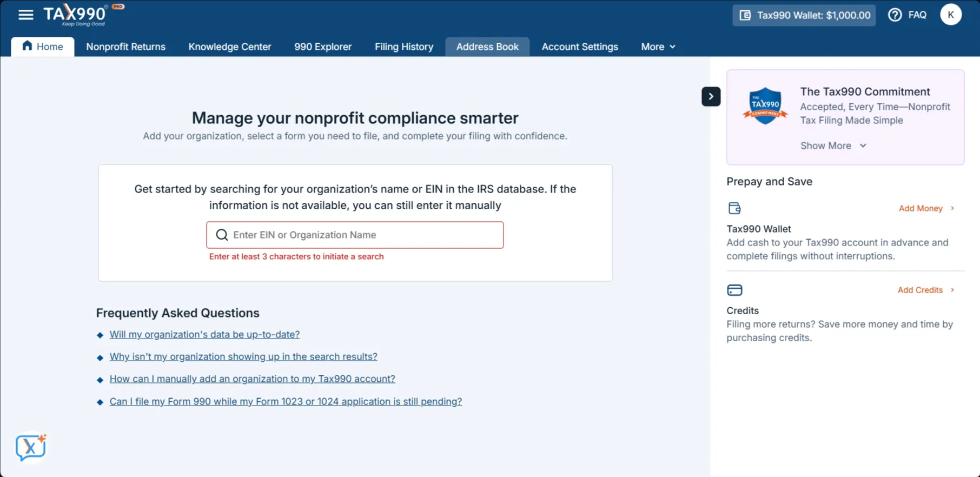Switch to the Nonprofit Returns tab
Screen dimensions: 980x477
pyautogui.click(x=125, y=47)
